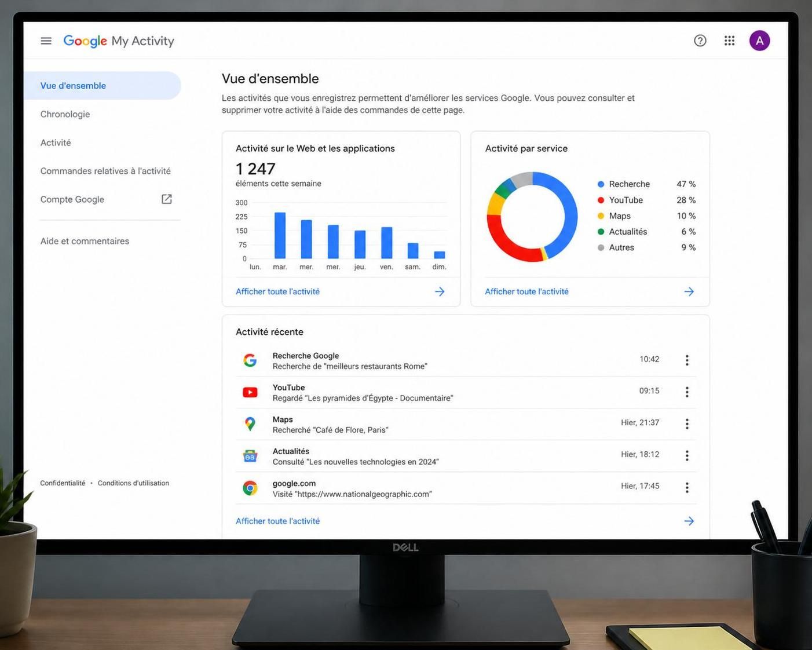Image resolution: width=812 pixels, height=650 pixels.
Task: Click Recherche de "meilleurs restaurants Rome" text
Action: [350, 366]
